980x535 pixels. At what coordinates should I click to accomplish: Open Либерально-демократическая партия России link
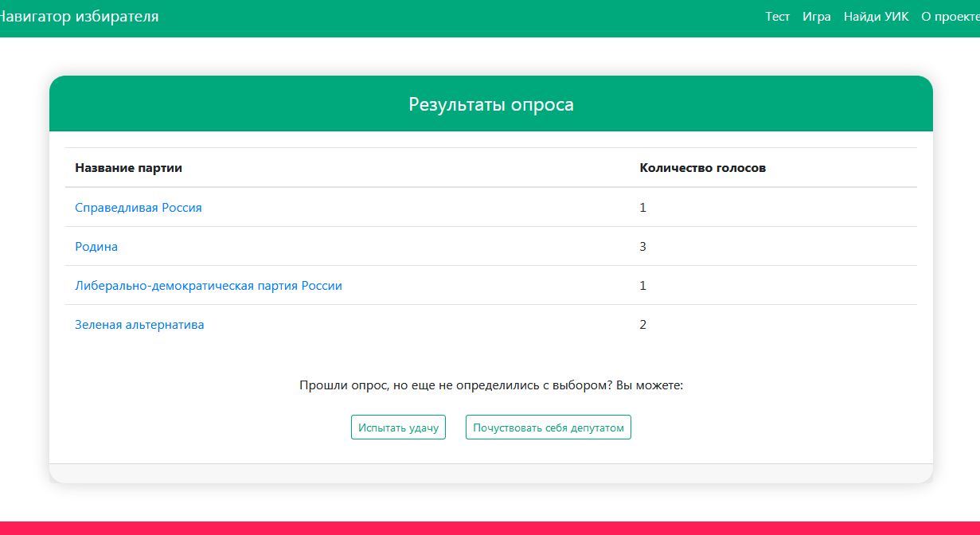click(x=209, y=286)
